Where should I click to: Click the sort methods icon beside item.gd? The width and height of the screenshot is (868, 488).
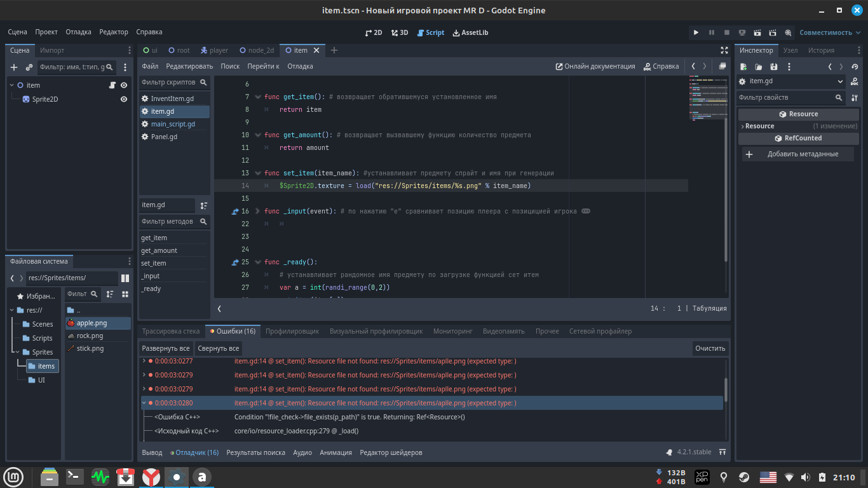point(204,205)
